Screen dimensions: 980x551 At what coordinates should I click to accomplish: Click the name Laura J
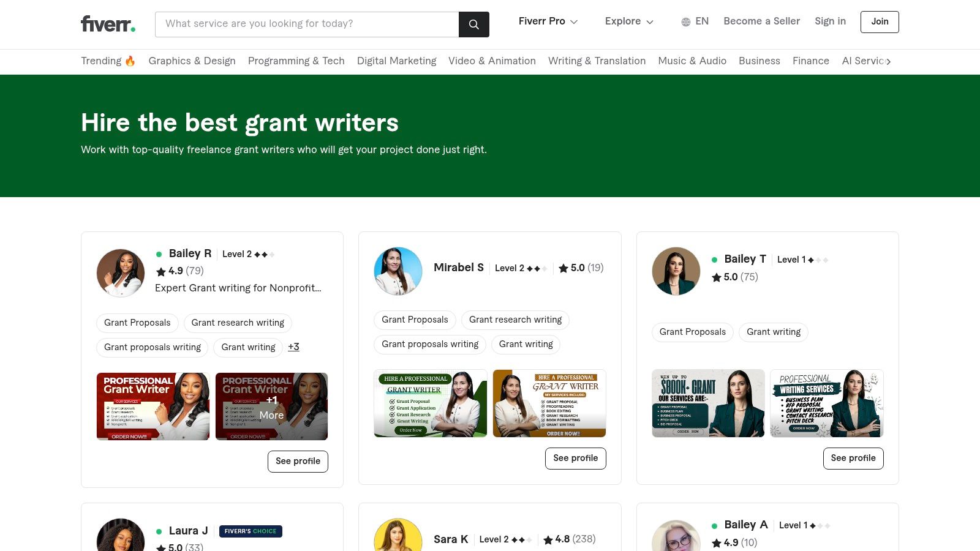[x=188, y=531]
